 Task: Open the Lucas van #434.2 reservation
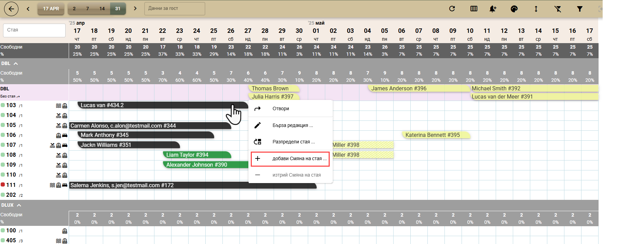tap(163, 105)
